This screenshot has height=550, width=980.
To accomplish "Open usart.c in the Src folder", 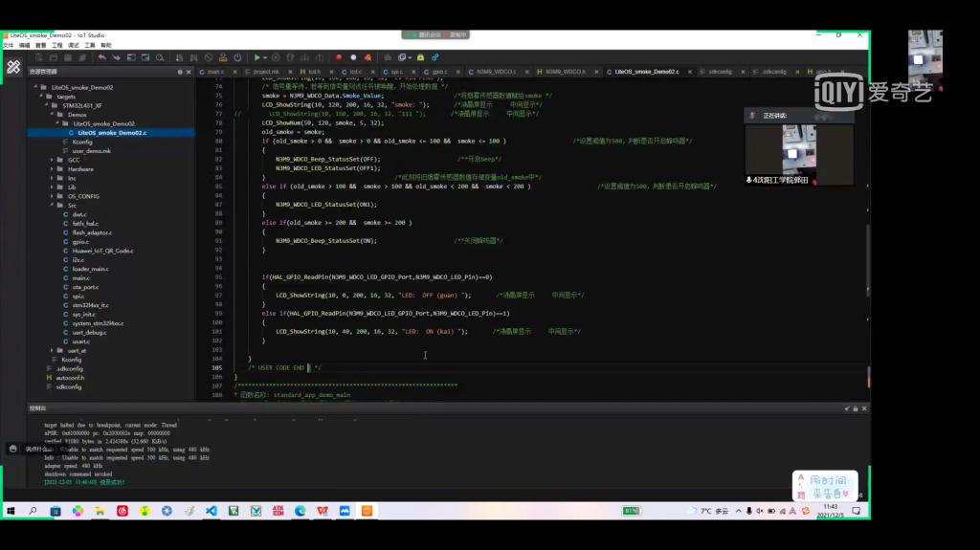I will [80, 341].
